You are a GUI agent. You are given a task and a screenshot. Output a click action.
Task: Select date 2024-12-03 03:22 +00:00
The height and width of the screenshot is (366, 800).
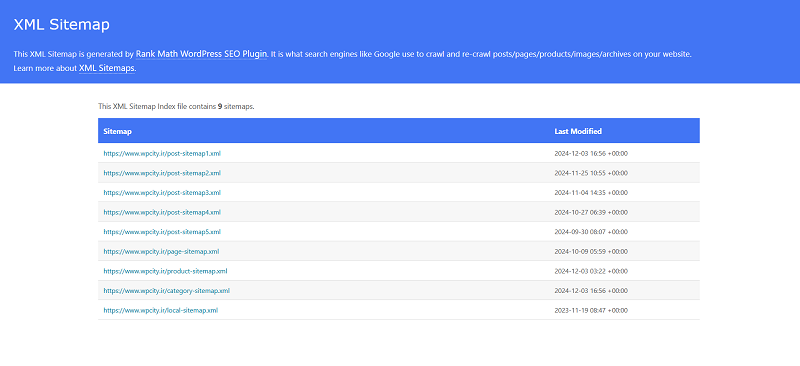pyautogui.click(x=591, y=271)
